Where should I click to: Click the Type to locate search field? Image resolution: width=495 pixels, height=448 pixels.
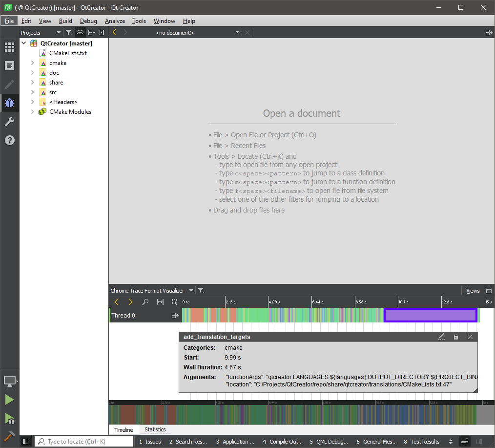(x=88, y=442)
